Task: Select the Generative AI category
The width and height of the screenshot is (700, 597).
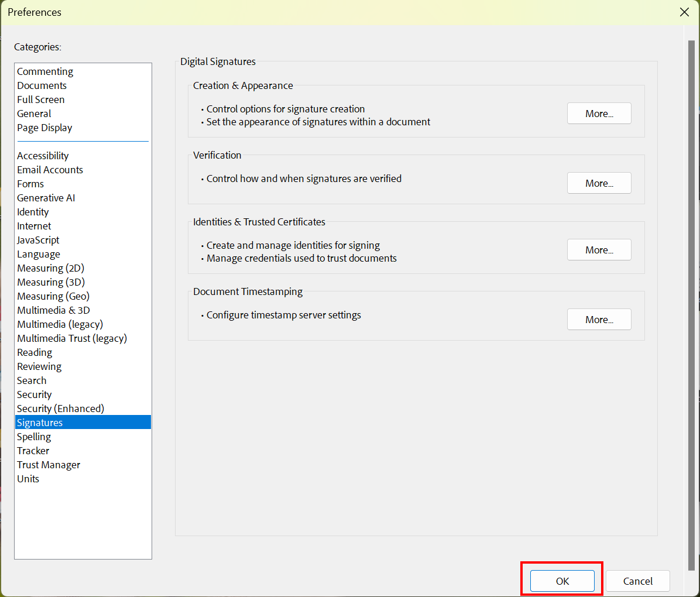Action: (x=46, y=198)
